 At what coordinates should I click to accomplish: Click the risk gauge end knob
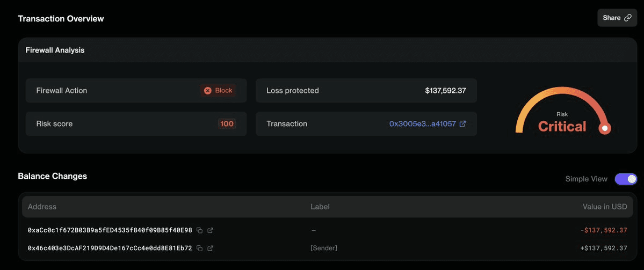(605, 128)
